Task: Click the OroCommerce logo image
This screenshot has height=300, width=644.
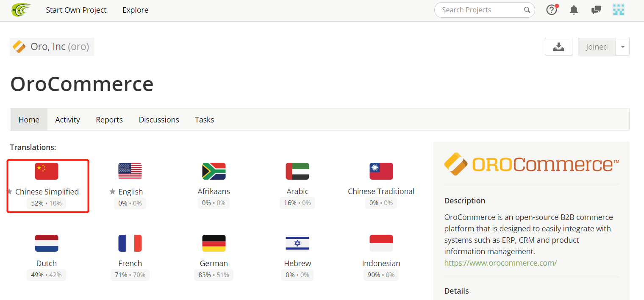Action: 532,164
